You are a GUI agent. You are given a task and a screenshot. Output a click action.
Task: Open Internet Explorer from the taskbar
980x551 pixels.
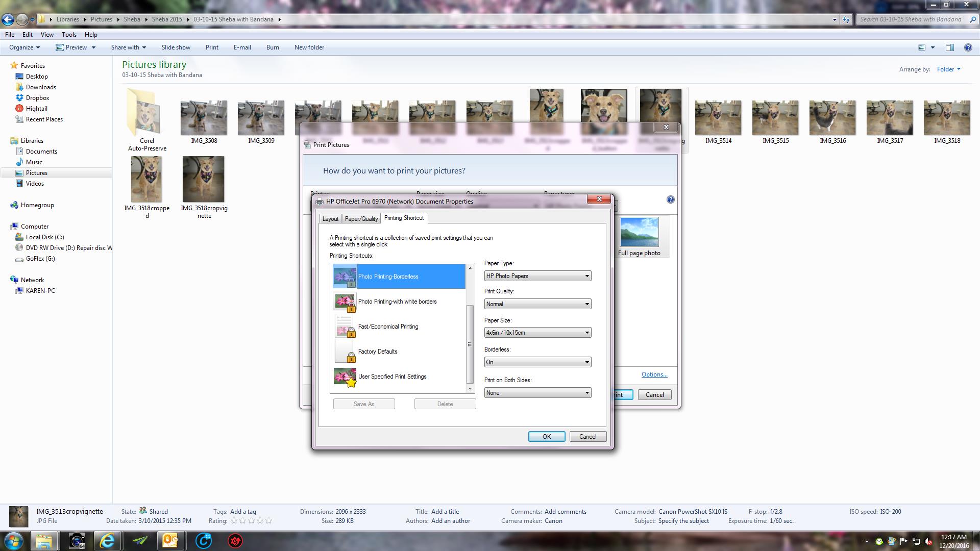tap(108, 541)
